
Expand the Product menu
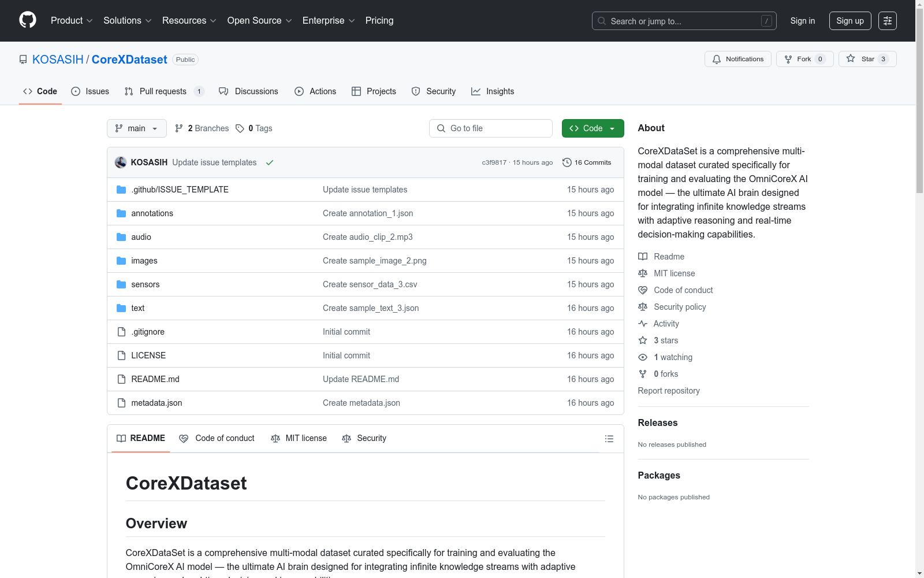point(72,21)
